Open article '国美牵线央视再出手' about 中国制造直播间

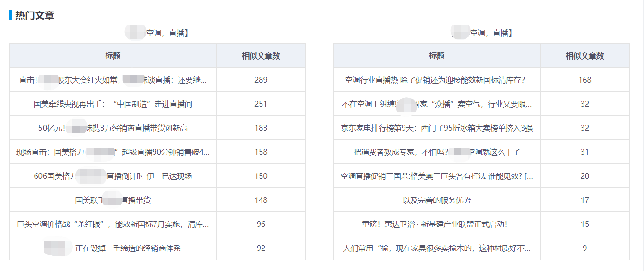click(x=113, y=104)
